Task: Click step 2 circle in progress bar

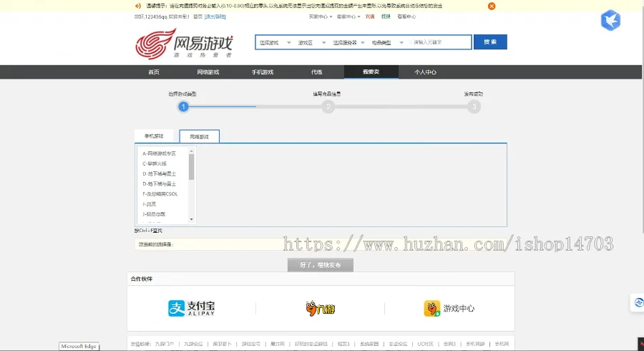Action: [x=328, y=107]
